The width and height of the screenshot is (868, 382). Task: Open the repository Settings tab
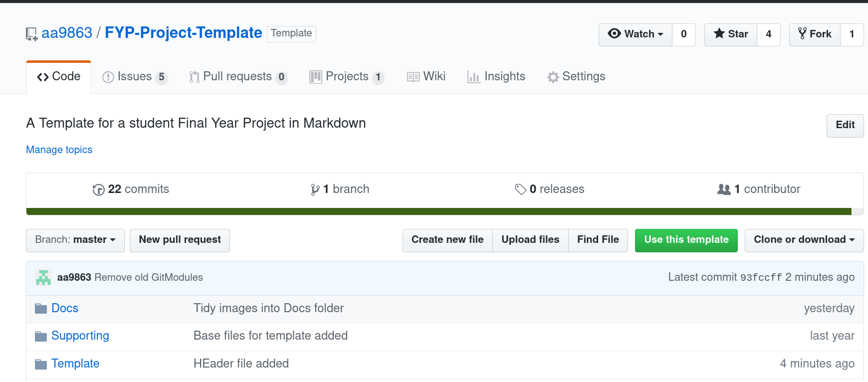pyautogui.click(x=576, y=77)
